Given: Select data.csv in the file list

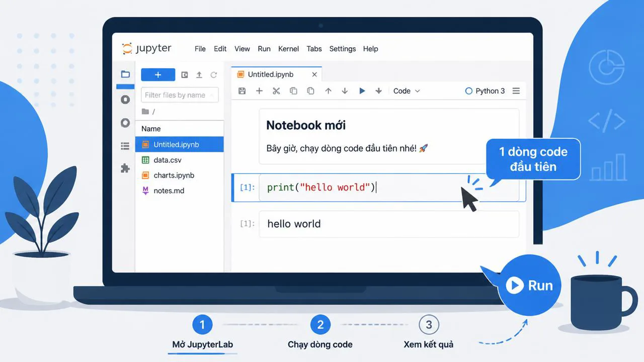Looking at the screenshot, I should (x=180, y=160).
